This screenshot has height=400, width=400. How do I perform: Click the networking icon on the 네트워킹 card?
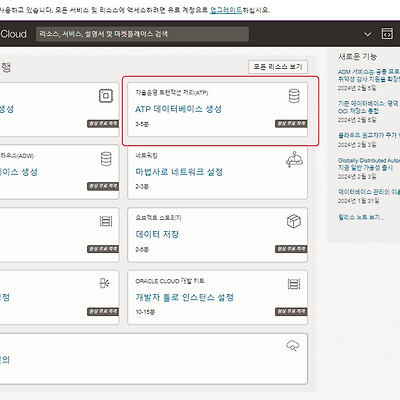294,159
